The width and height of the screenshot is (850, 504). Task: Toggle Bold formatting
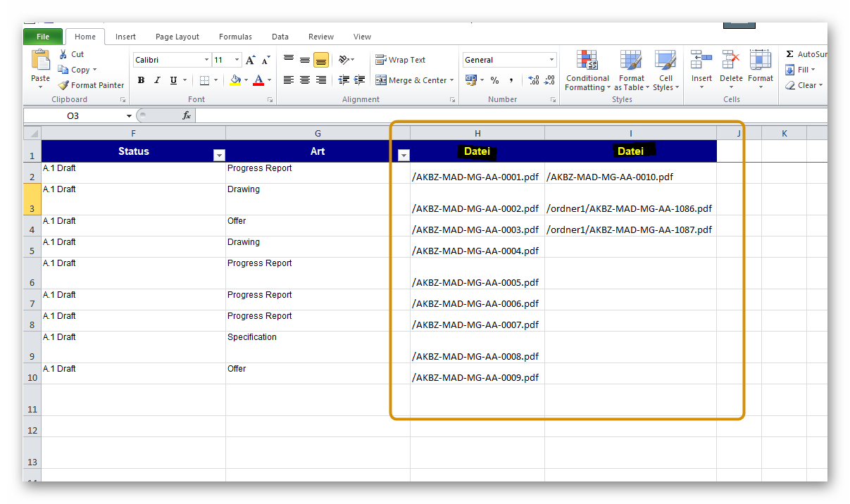tap(141, 80)
